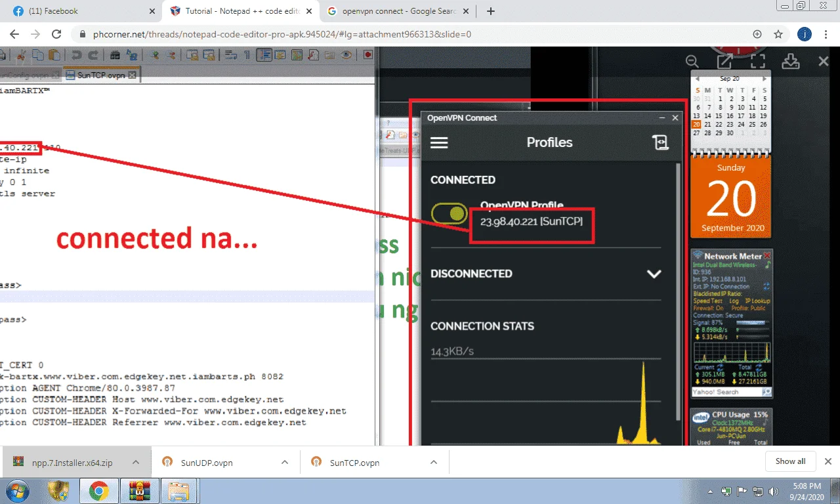Click the Yahoo! Search field

click(726, 392)
